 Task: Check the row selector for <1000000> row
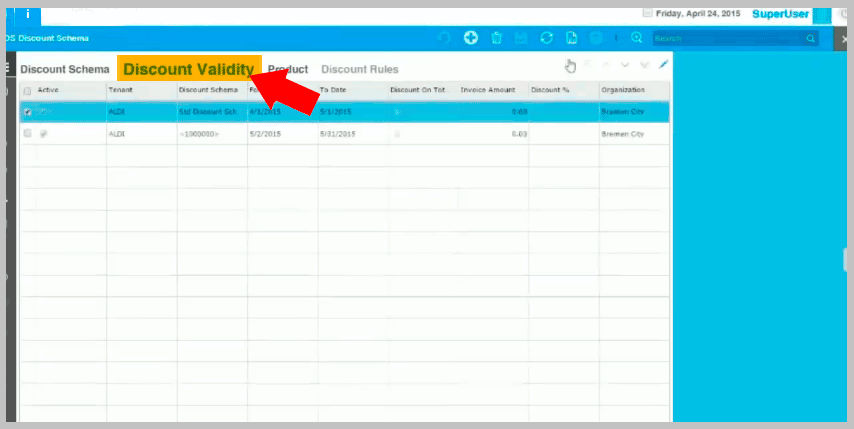(28, 133)
